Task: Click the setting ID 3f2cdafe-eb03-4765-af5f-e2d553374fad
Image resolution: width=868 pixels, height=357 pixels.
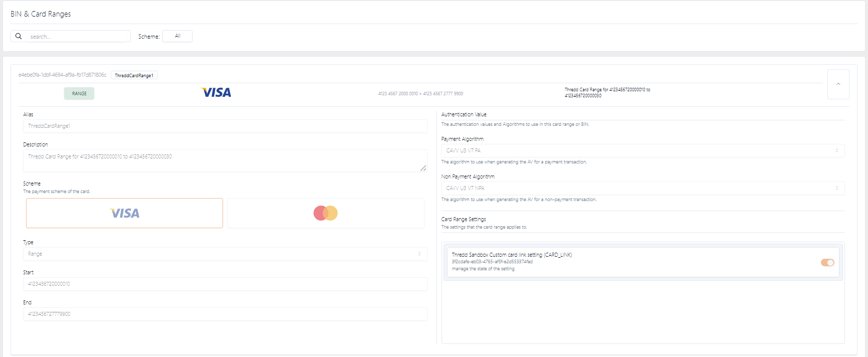Action: [492, 262]
